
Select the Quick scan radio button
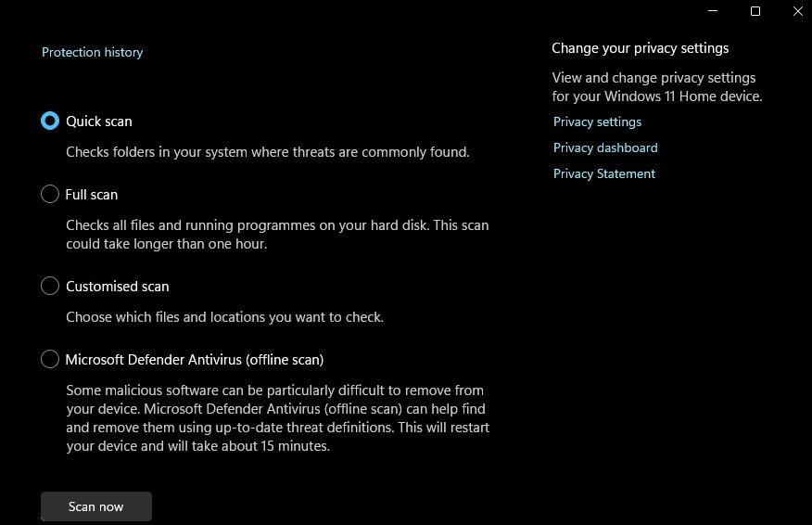click(x=50, y=121)
